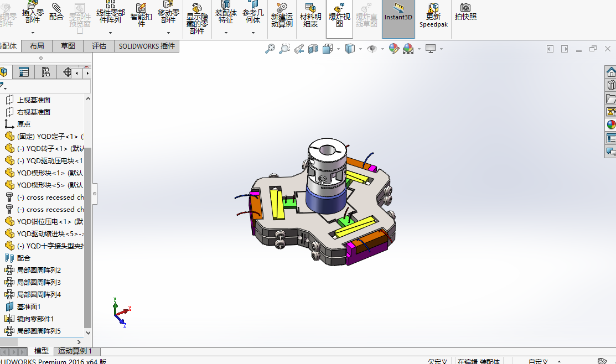Open Assembly Features (装配体特征) tool
Viewport: 616px width, 364px height.
226,13
